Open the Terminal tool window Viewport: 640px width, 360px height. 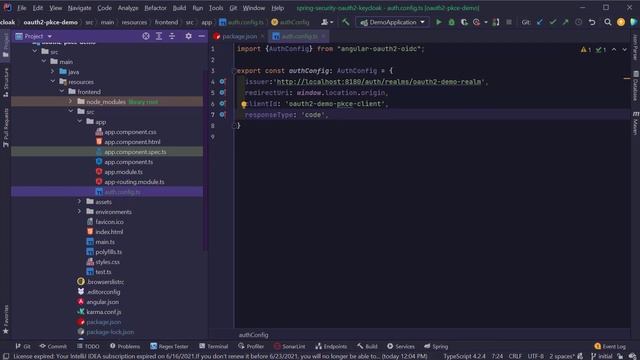[x=213, y=346]
